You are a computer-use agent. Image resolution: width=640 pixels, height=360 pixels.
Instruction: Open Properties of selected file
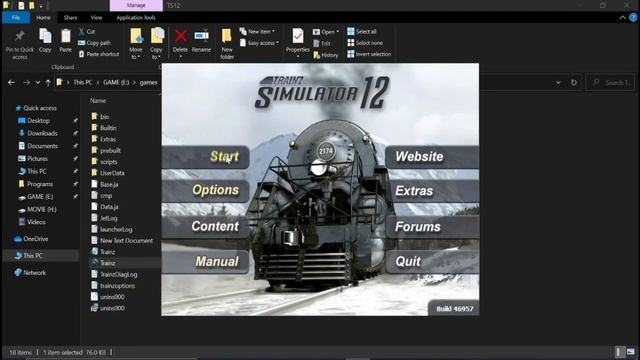pos(298,43)
